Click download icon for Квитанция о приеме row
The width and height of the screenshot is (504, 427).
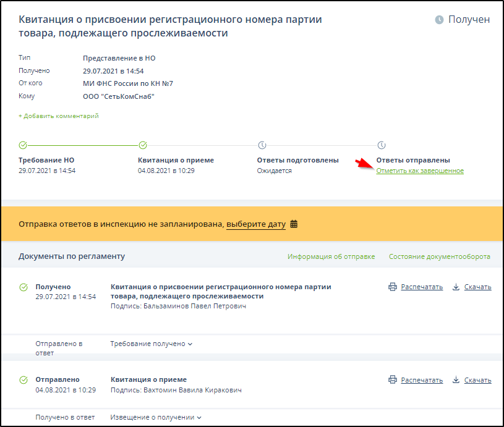(x=456, y=380)
